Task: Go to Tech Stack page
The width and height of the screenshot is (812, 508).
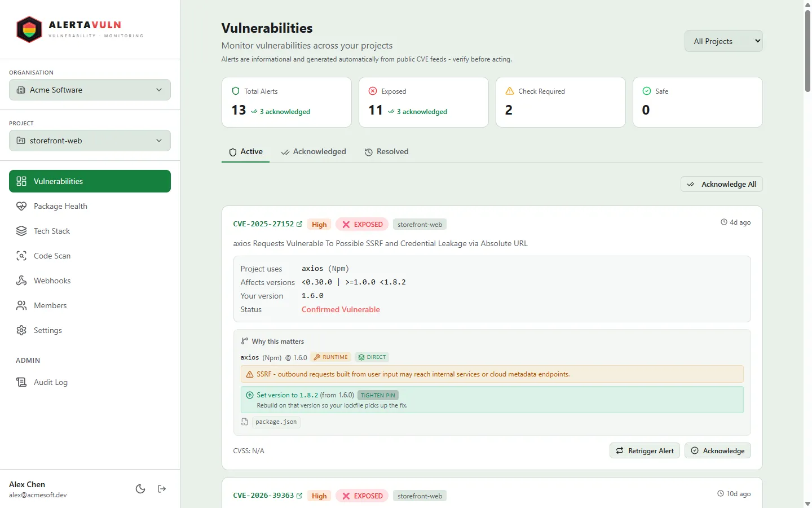Action: tap(90, 231)
